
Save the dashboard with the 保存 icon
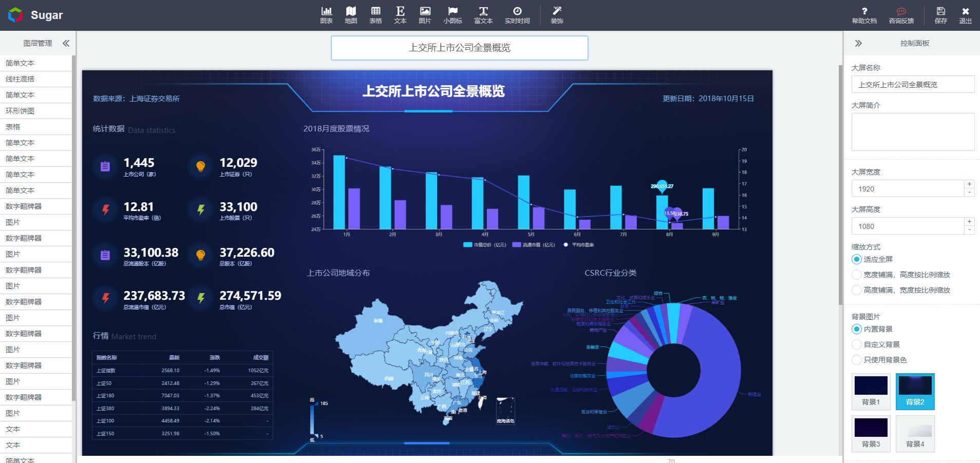pos(941,15)
